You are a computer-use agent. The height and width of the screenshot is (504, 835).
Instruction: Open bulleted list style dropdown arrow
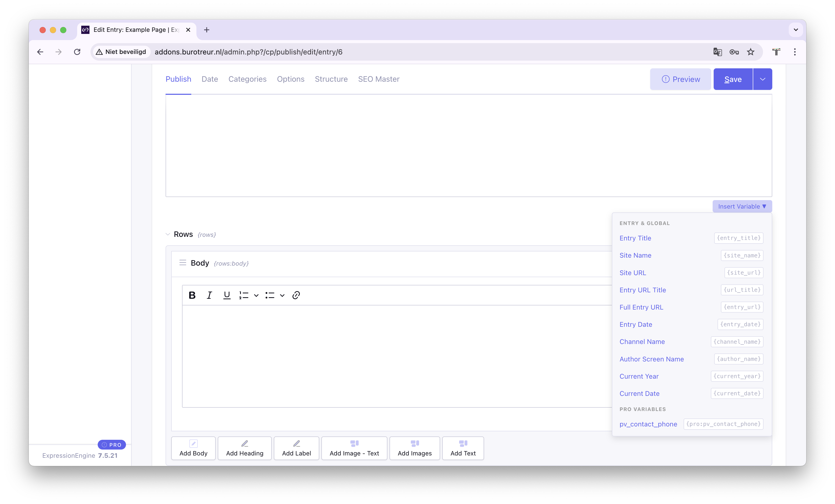pos(282,295)
